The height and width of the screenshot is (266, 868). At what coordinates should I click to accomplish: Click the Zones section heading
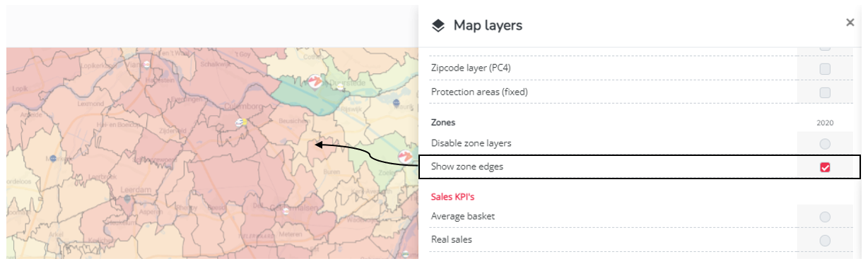click(x=443, y=122)
